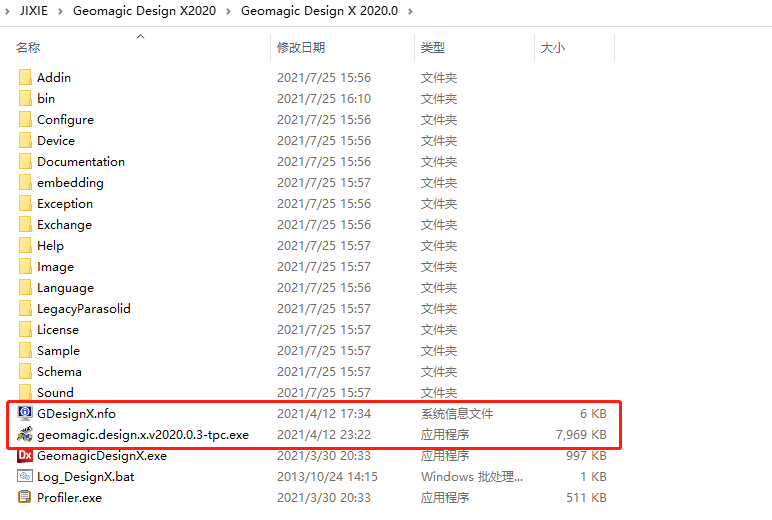Select the LegacyParasolid folder name
This screenshot has width=772, height=520.
(84, 309)
